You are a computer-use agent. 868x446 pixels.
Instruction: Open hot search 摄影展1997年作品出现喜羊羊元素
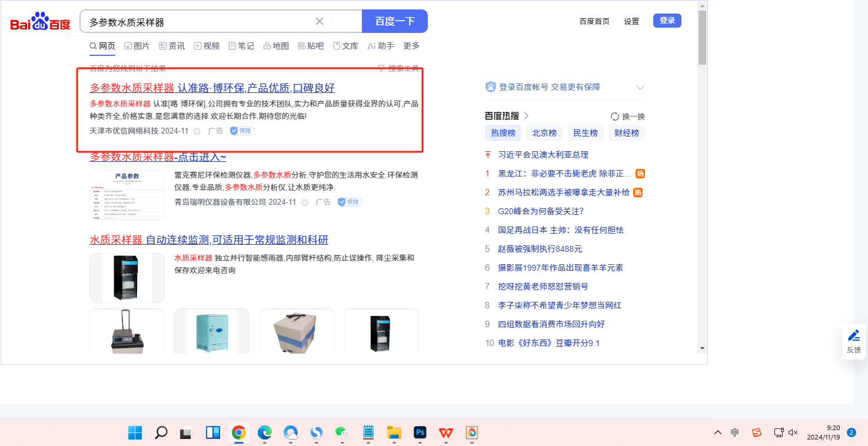561,268
